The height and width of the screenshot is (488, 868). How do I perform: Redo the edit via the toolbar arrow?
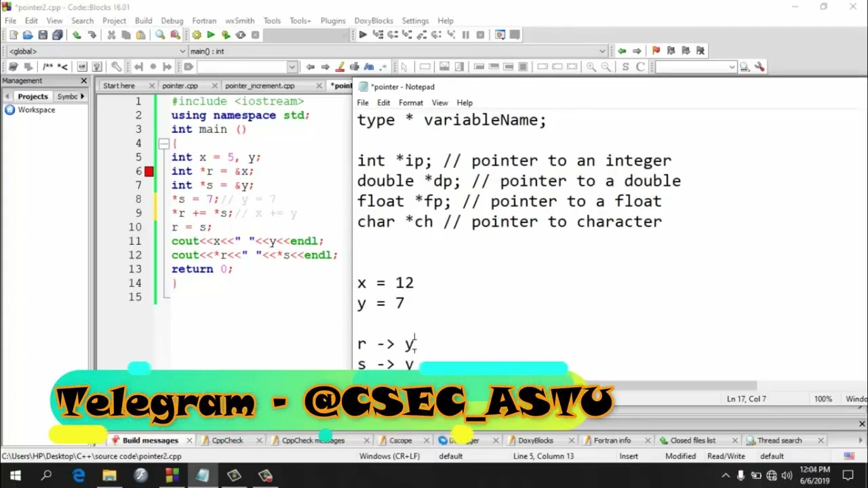click(92, 35)
